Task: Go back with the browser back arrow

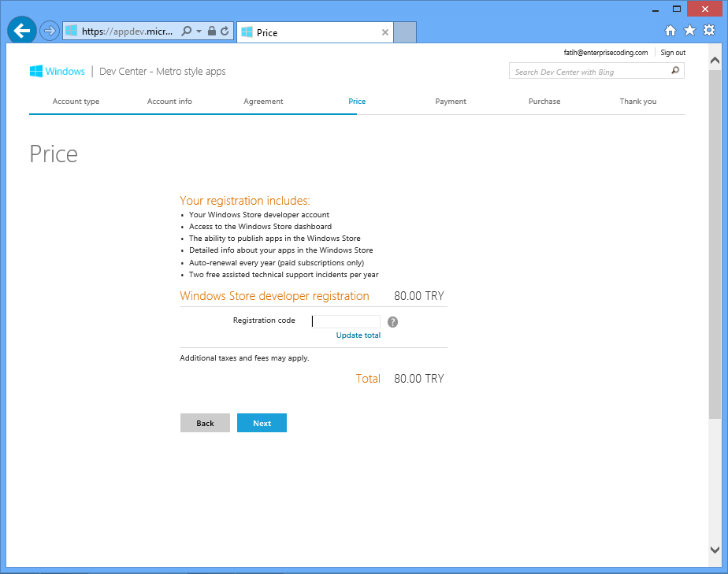Action: pos(22,31)
